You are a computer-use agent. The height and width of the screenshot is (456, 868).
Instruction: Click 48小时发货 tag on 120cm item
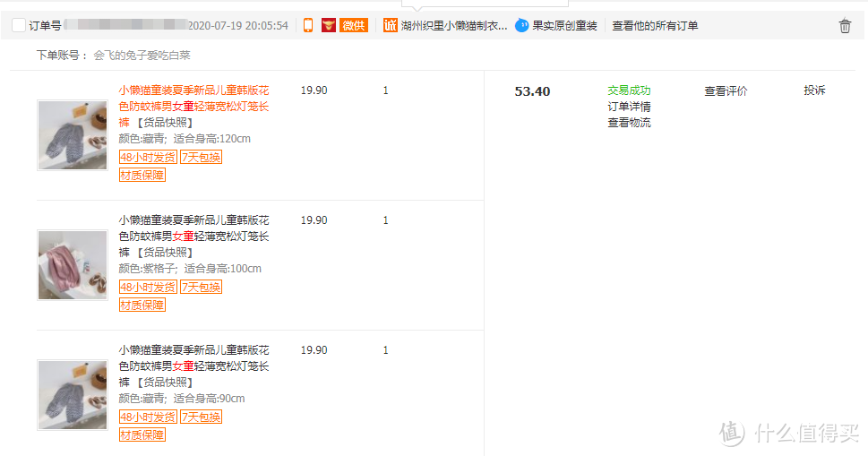(148, 157)
